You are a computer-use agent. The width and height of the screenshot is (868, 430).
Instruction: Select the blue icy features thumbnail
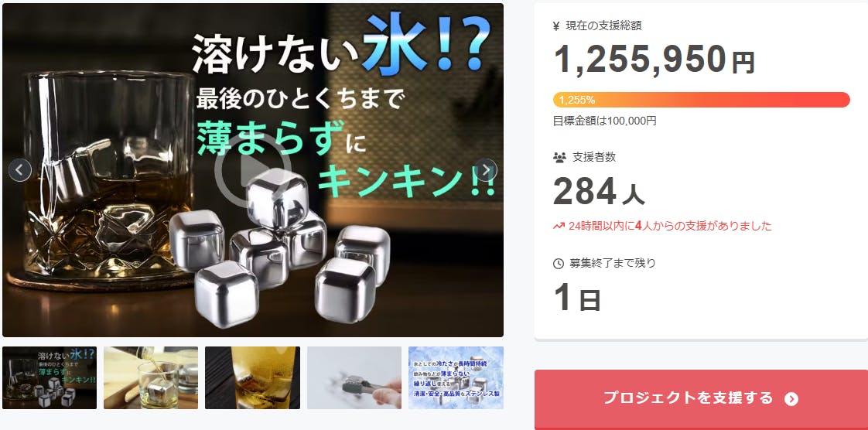point(456,377)
